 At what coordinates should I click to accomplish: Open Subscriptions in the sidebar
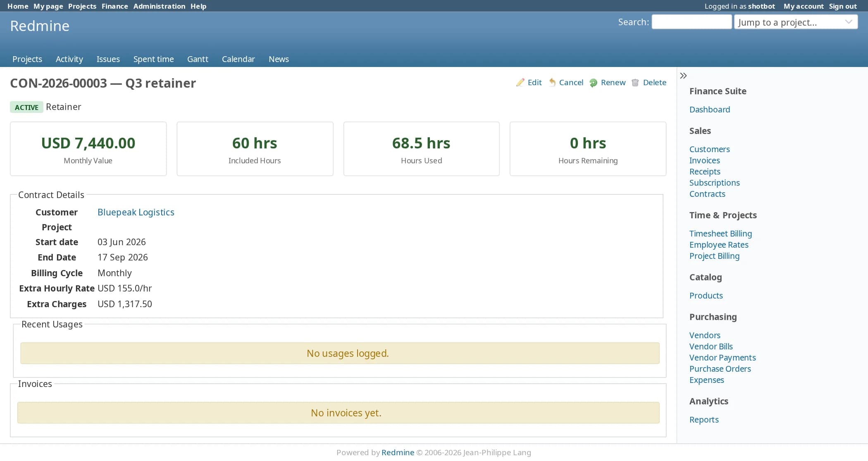tap(715, 183)
